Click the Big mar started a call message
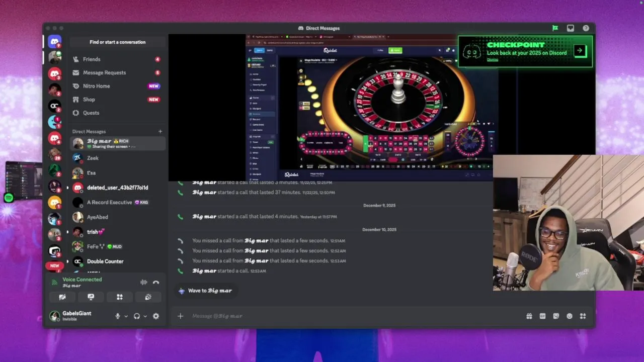Image resolution: width=644 pixels, height=362 pixels. click(229, 271)
